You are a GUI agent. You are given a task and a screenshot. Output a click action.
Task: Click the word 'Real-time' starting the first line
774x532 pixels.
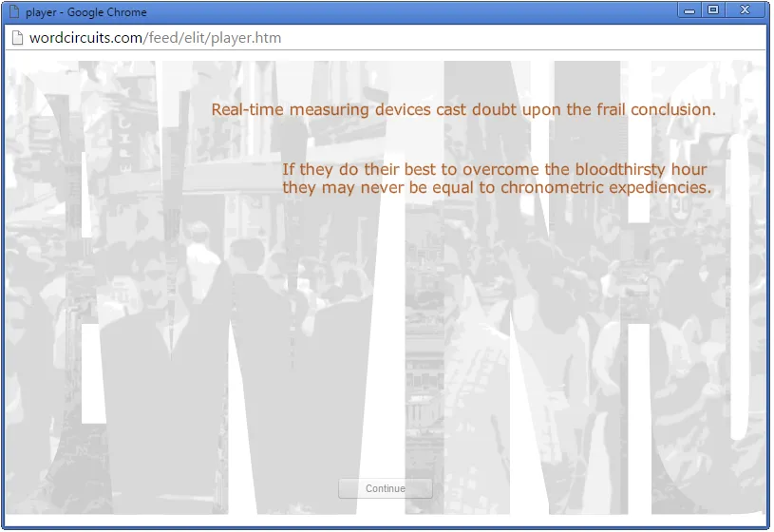coord(248,110)
